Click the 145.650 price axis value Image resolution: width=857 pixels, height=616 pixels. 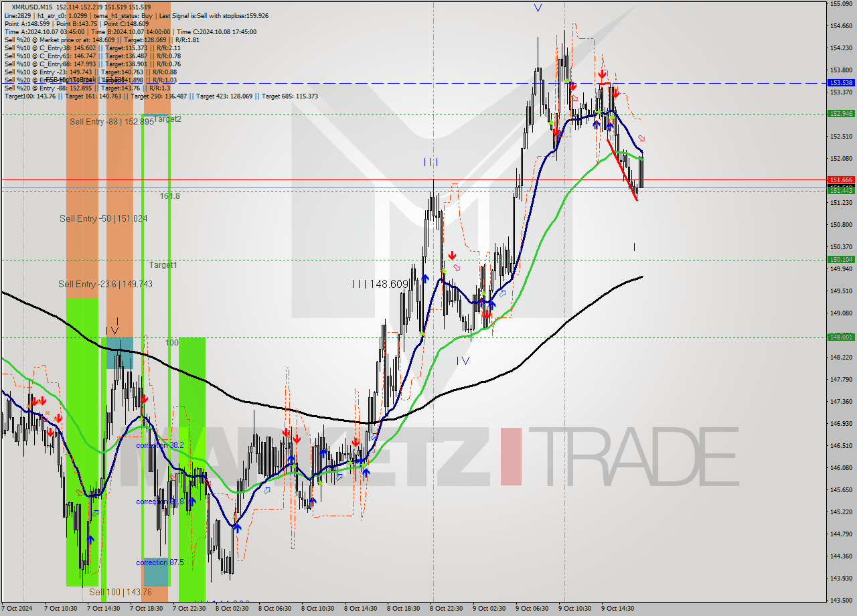tap(841, 490)
